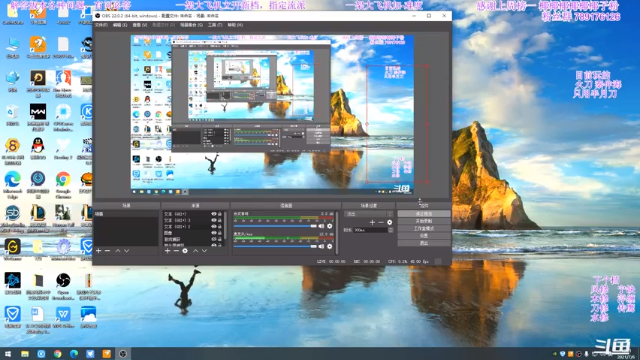Open the File menu in OBS
Viewport: 640px width, 360px height.
click(x=101, y=25)
